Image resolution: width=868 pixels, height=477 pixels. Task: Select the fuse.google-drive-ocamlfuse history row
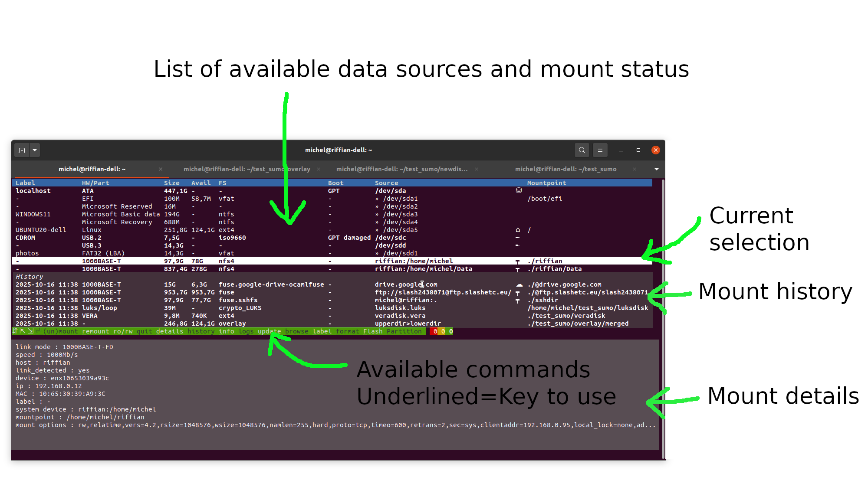click(332, 284)
